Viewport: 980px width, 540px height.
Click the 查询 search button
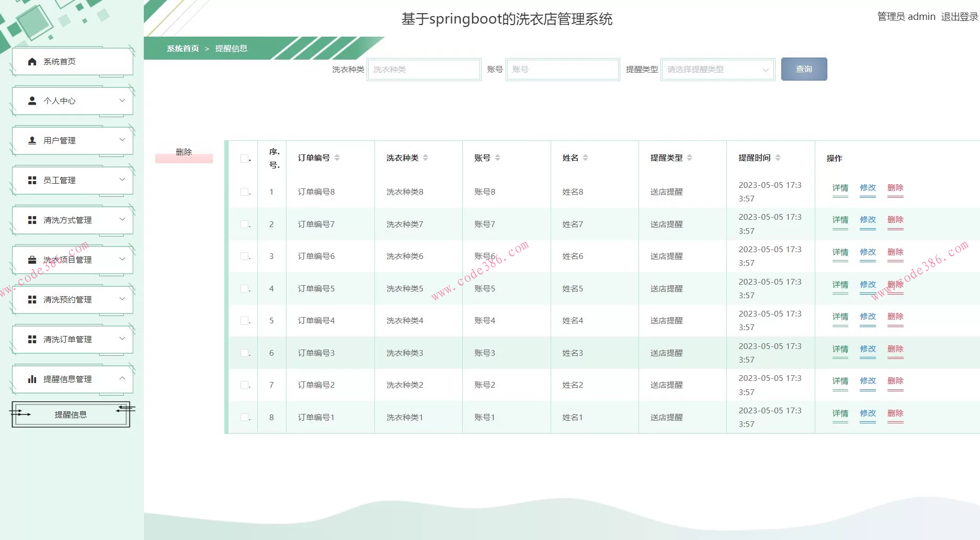[x=804, y=69]
